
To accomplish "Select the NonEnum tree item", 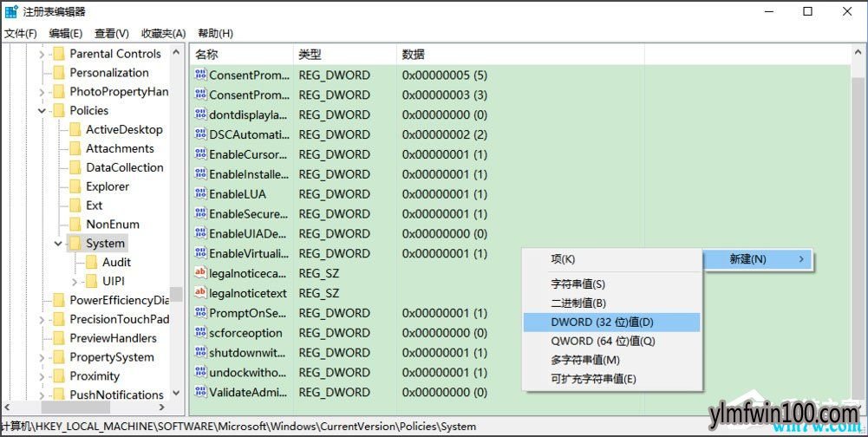I will (113, 225).
